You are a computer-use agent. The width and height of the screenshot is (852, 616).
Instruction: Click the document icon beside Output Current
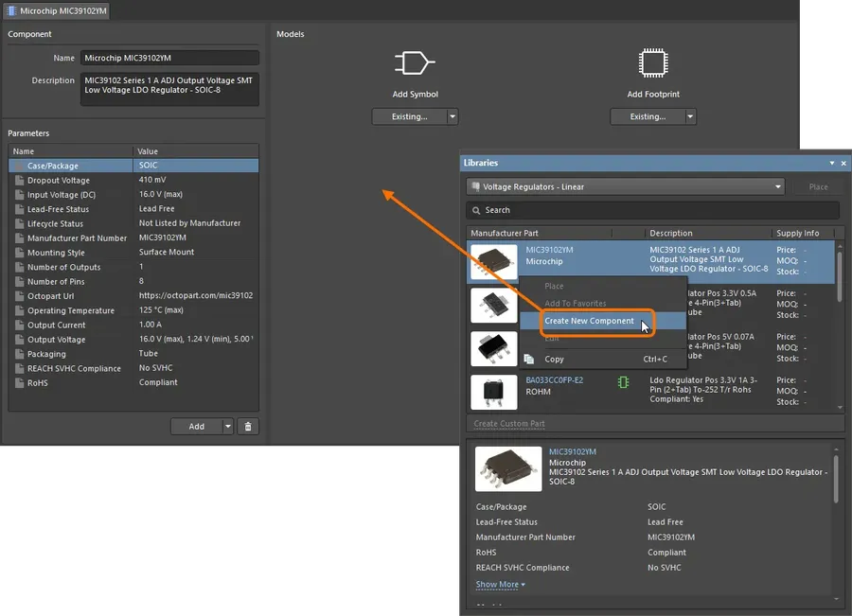click(x=19, y=325)
